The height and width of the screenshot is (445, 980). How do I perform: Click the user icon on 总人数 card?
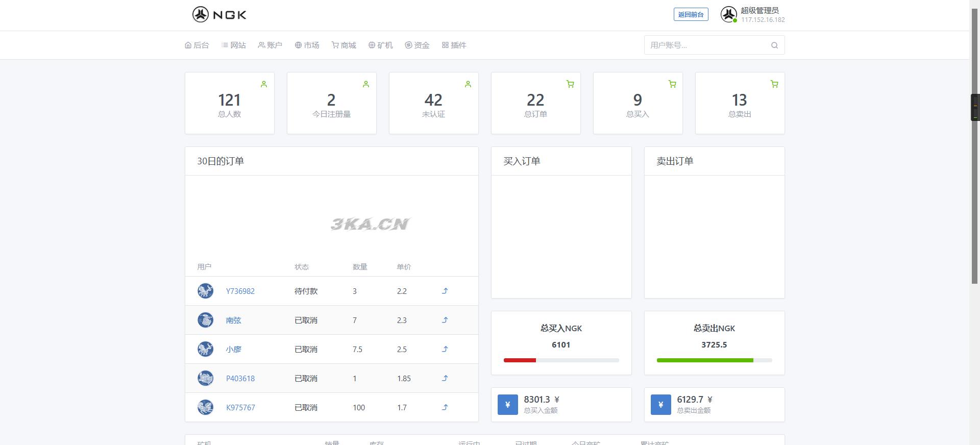click(x=264, y=84)
